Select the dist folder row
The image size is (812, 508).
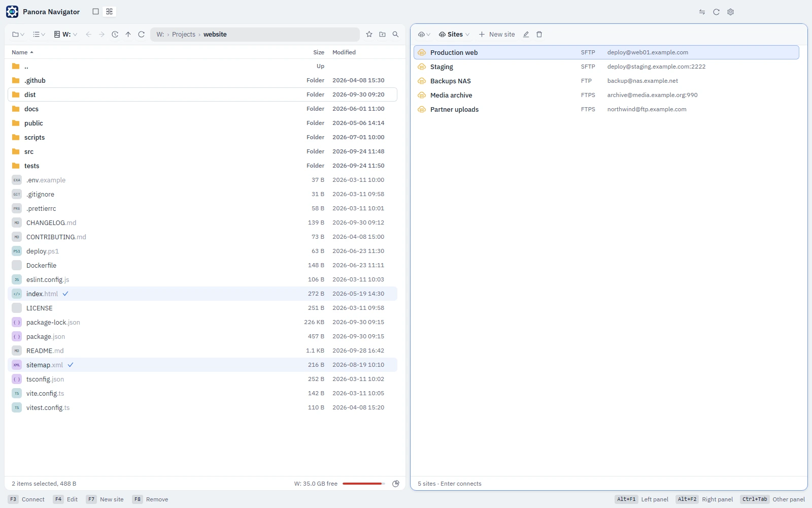pyautogui.click(x=202, y=94)
